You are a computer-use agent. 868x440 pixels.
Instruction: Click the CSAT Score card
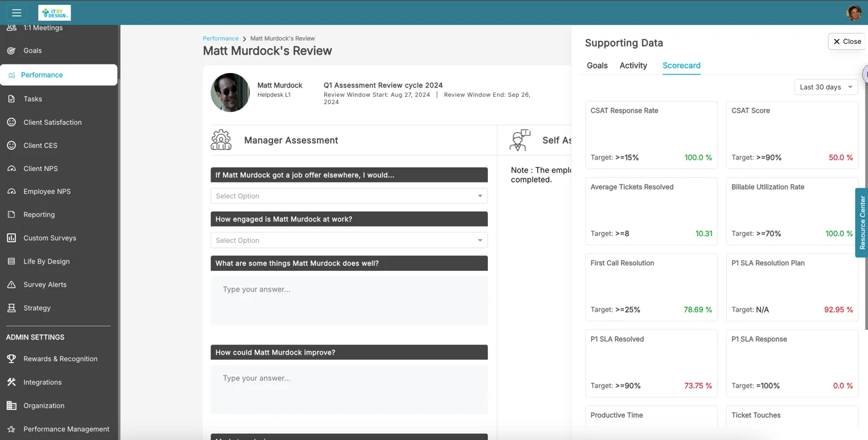point(793,135)
